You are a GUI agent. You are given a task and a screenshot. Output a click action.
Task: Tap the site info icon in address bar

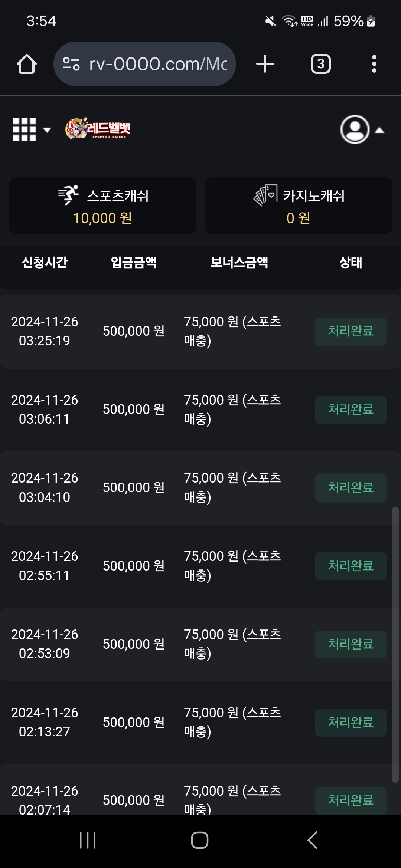pos(71,64)
